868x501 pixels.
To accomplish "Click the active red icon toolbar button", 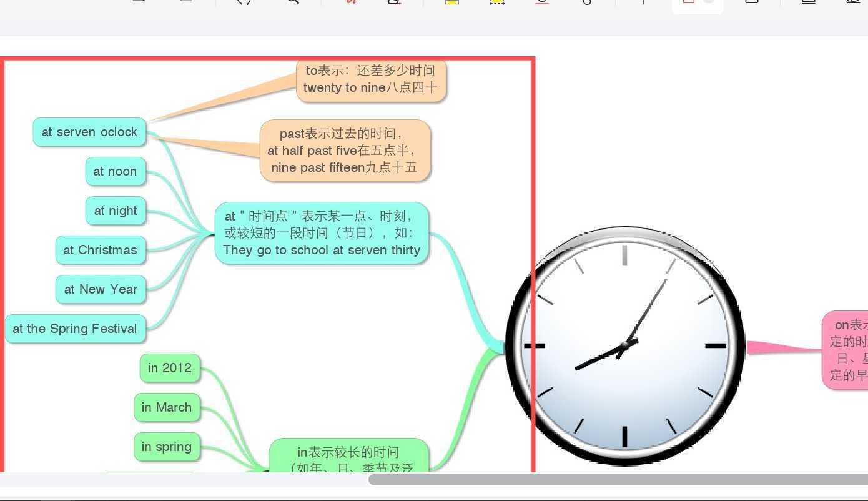I will [x=689, y=3].
